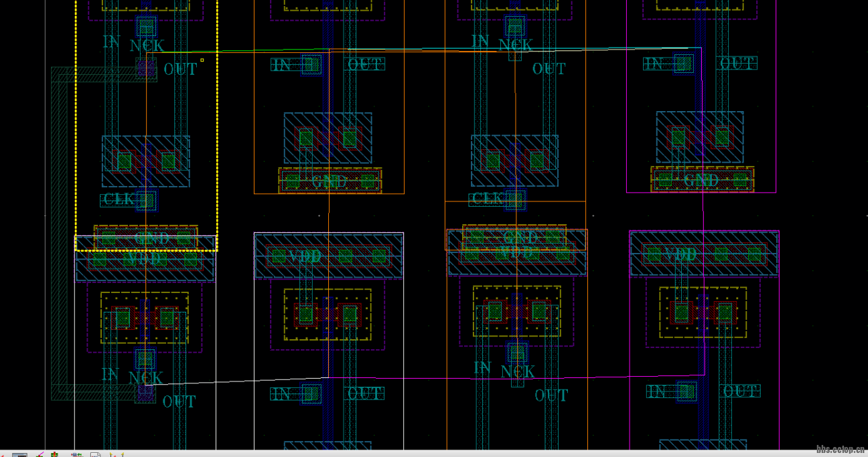This screenshot has height=457, width=868.
Task: Open the document report icon
Action: point(95,454)
